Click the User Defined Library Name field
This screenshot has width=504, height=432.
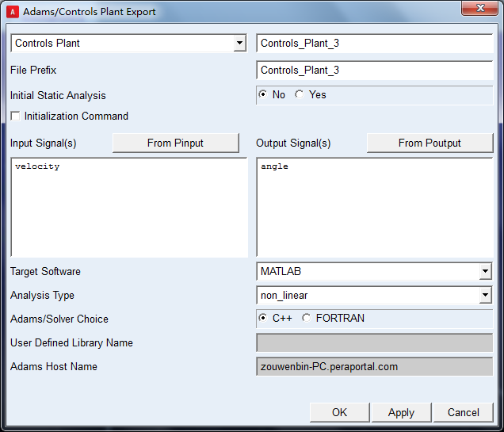click(x=374, y=343)
